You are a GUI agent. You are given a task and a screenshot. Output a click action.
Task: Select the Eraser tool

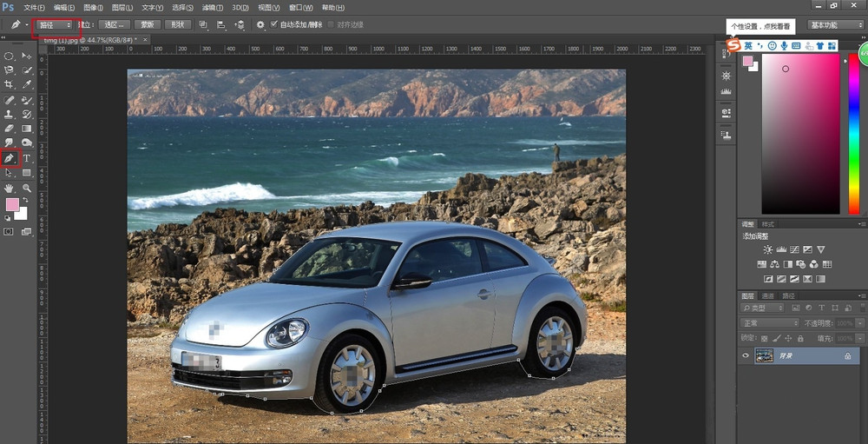[10, 129]
